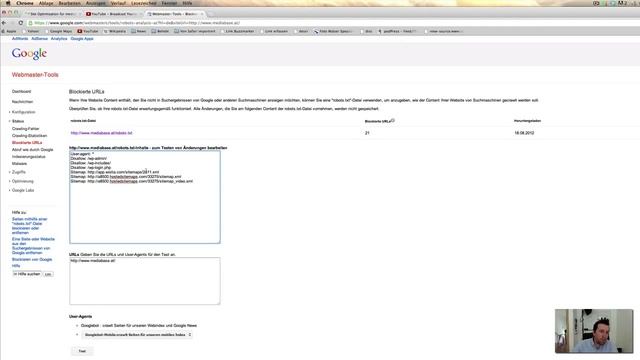Click the Google logo

coord(29,53)
